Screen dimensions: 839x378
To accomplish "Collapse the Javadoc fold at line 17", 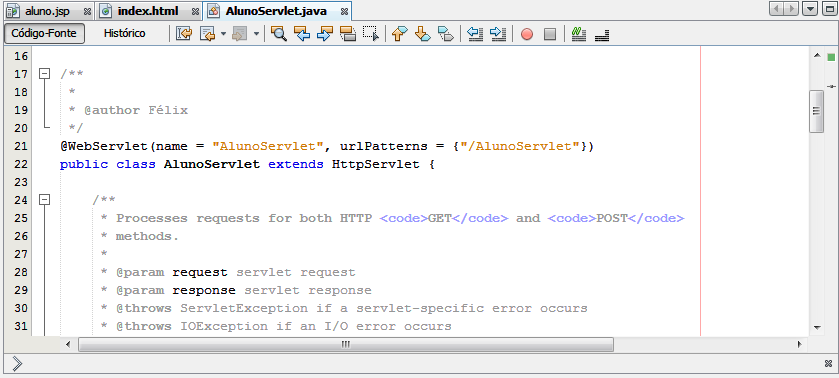I will (x=45, y=74).
